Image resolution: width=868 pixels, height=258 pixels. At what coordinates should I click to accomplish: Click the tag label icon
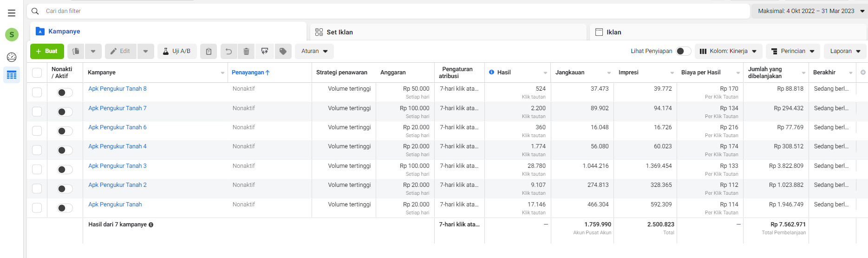(283, 51)
